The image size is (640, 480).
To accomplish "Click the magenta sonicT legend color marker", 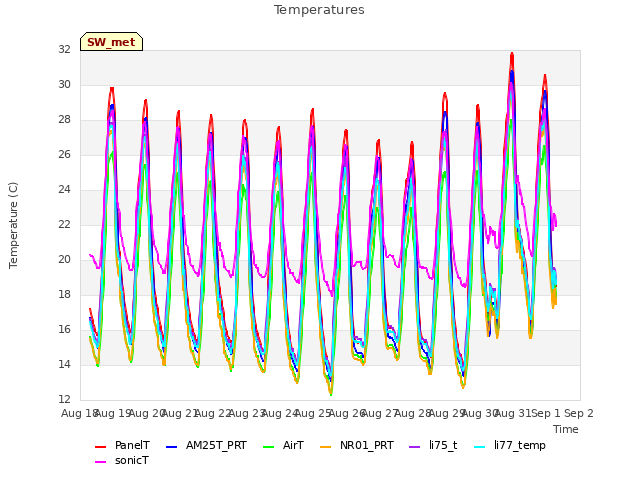I will pyautogui.click(x=100, y=462).
